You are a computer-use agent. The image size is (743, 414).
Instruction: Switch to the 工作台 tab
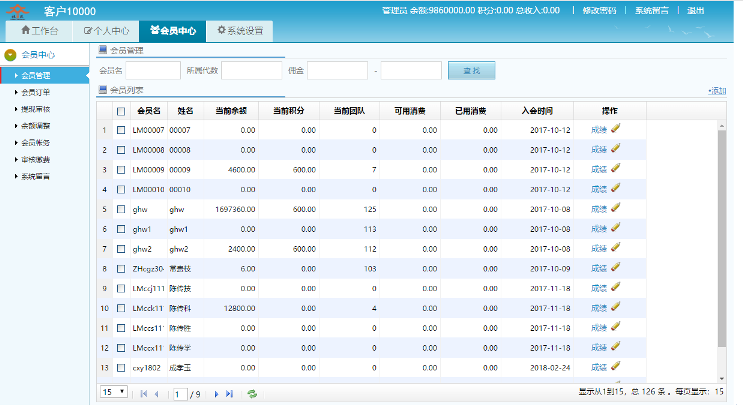39,31
